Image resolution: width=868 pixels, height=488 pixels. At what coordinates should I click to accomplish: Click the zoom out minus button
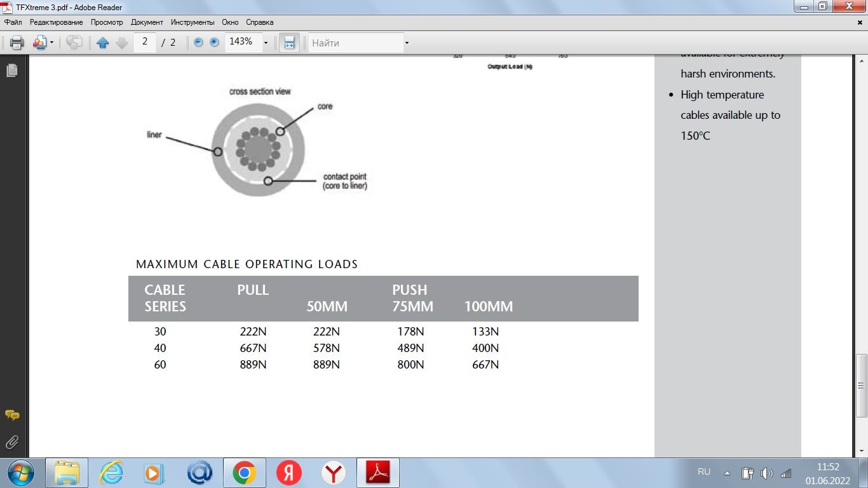click(198, 43)
